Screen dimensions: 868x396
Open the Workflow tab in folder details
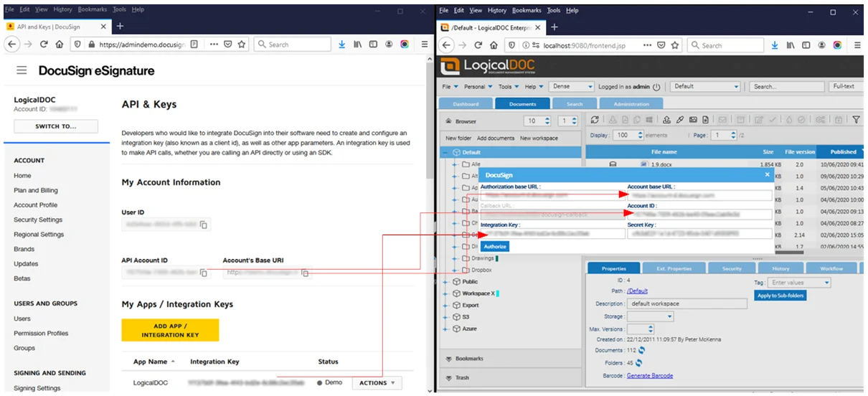831,268
